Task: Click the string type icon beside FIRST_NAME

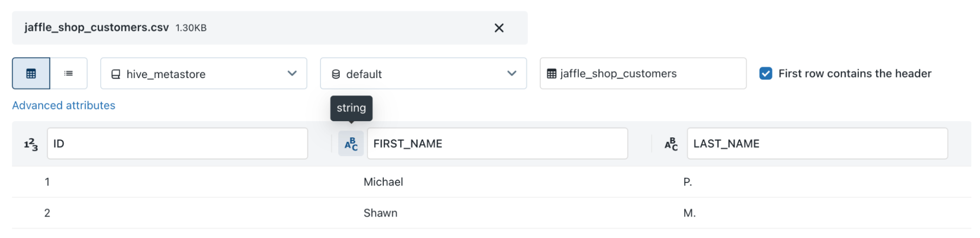Action: pos(351,144)
